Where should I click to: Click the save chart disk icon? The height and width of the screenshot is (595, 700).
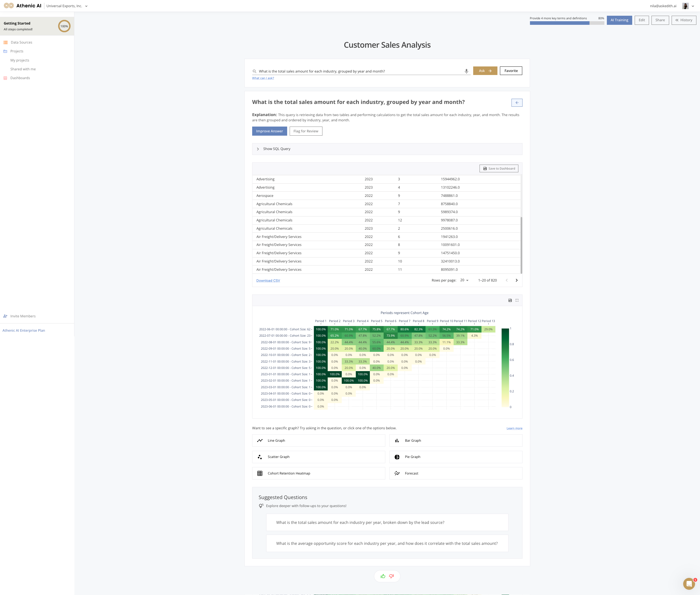510,300
